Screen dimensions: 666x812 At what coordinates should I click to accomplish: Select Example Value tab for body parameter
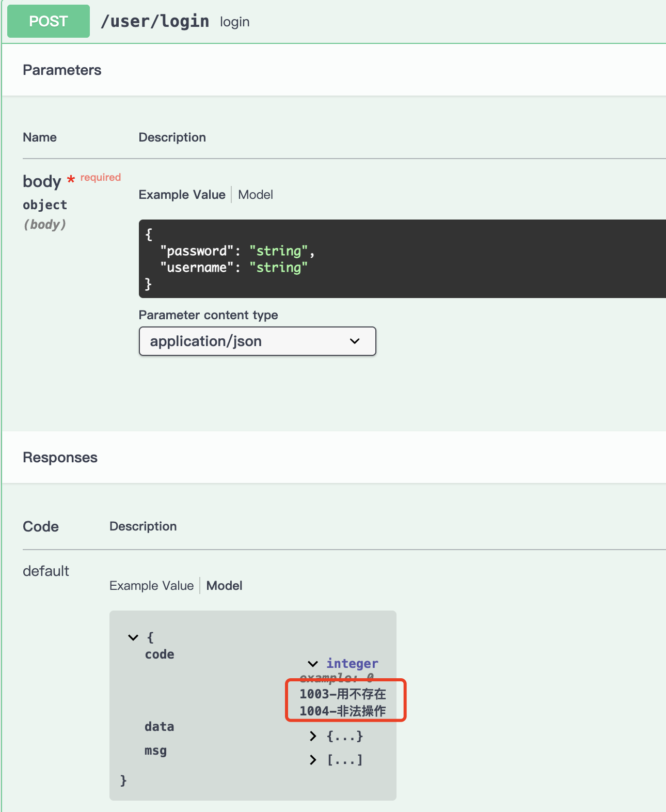[x=182, y=195]
